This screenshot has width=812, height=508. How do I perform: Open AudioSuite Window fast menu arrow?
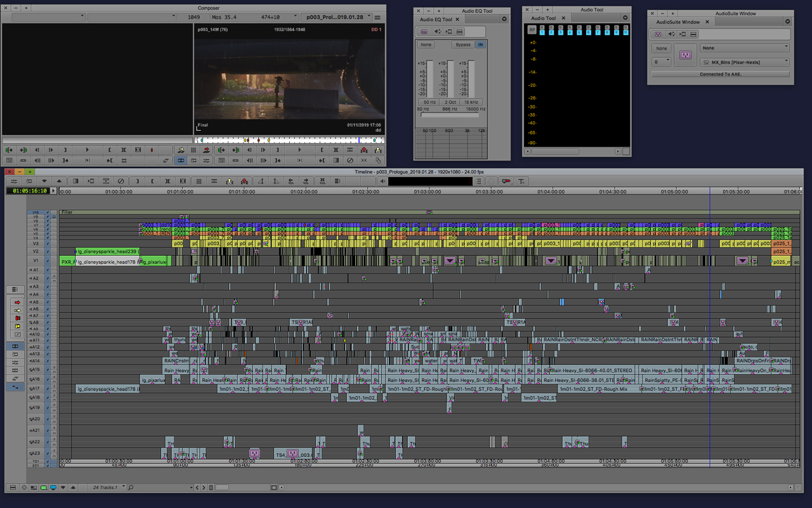(787, 22)
